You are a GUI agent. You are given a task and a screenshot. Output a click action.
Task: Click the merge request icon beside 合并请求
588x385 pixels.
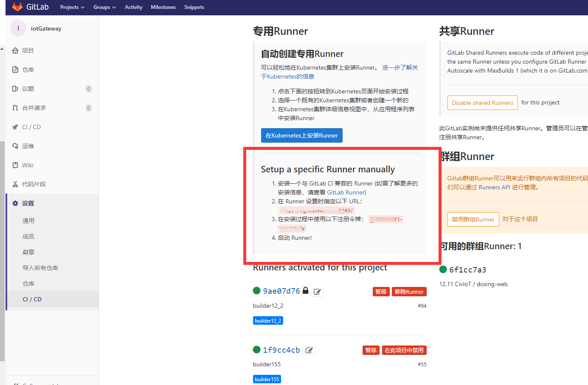pyautogui.click(x=15, y=108)
